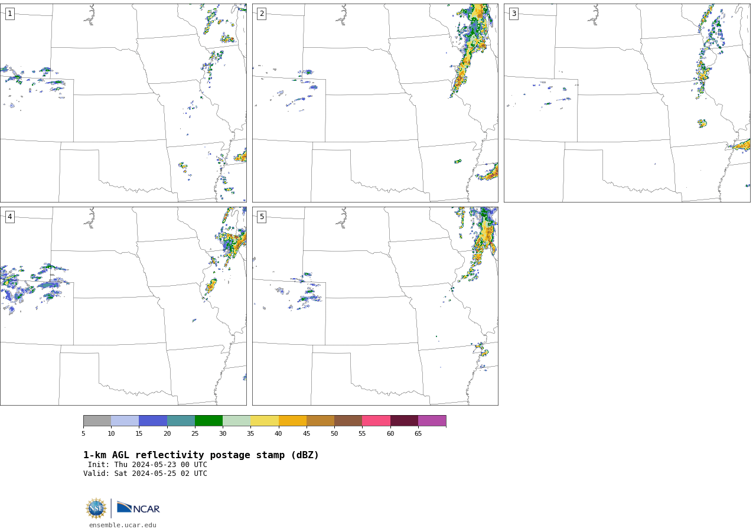This screenshot has width=756, height=532.
Task: Click the orange 40-45 dBZ swatch
Action: point(292,421)
